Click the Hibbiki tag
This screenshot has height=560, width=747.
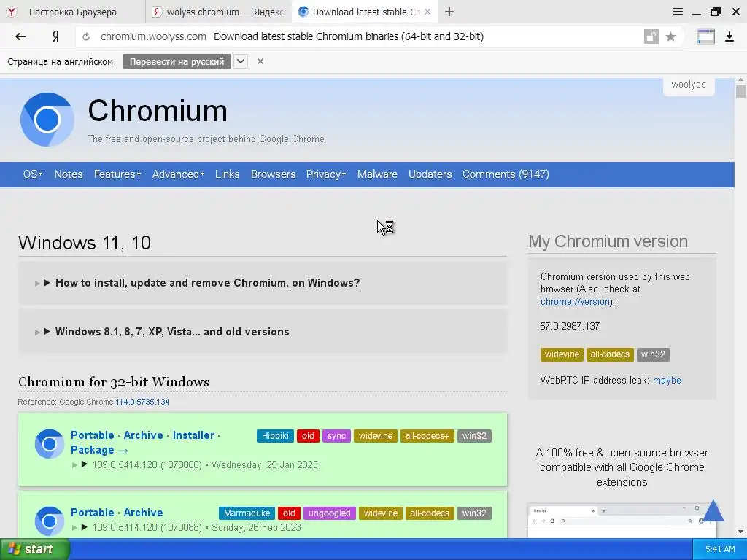click(x=275, y=436)
